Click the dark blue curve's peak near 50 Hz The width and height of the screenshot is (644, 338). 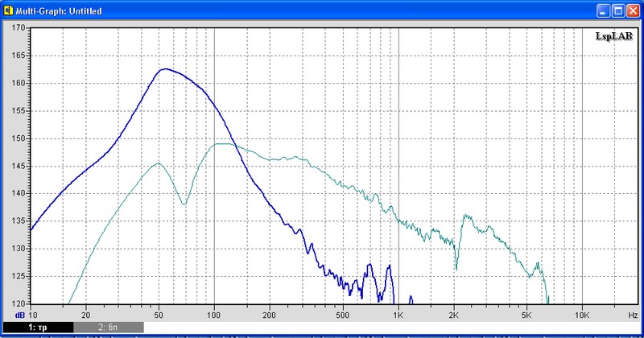click(165, 69)
